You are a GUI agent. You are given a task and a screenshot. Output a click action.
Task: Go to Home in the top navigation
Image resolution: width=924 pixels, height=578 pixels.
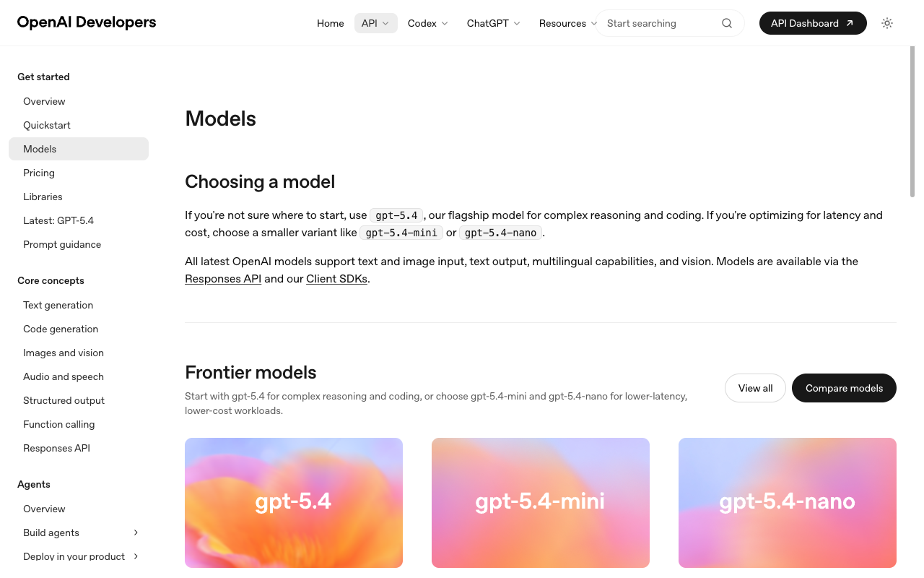[330, 23]
